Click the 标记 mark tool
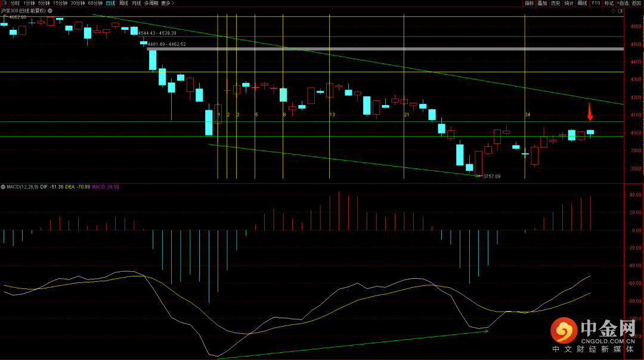 click(609, 3)
